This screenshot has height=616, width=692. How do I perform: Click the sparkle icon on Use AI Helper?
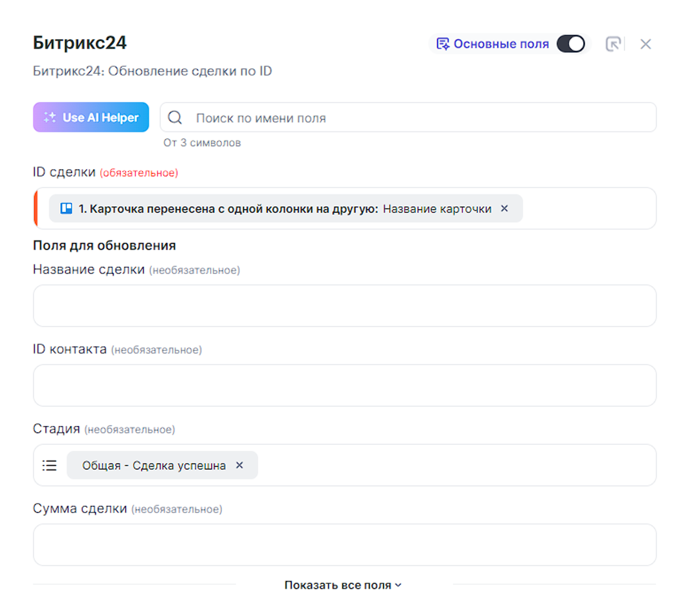click(x=50, y=117)
